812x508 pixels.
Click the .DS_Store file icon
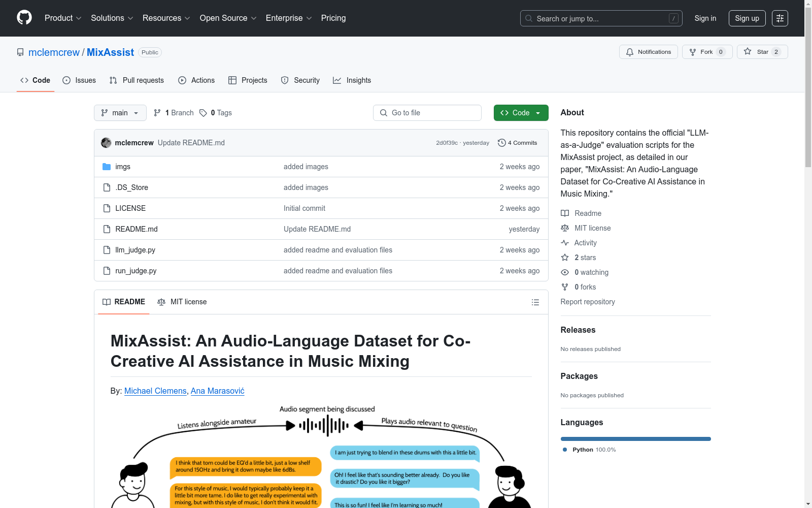(107, 187)
